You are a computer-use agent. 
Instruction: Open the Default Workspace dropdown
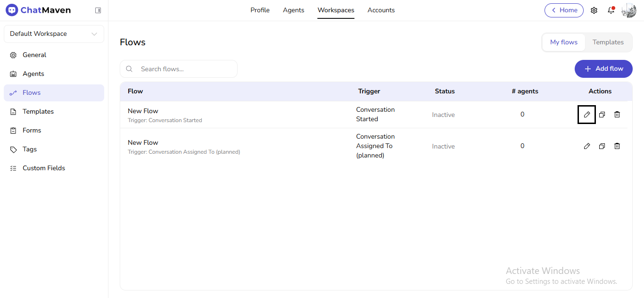point(53,33)
